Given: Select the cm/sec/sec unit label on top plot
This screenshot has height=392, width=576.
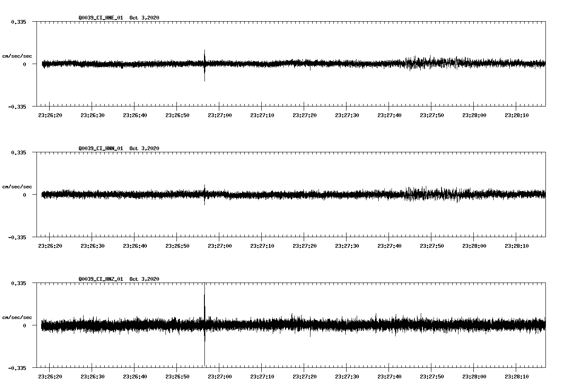Looking at the screenshot, I should click(x=17, y=56).
